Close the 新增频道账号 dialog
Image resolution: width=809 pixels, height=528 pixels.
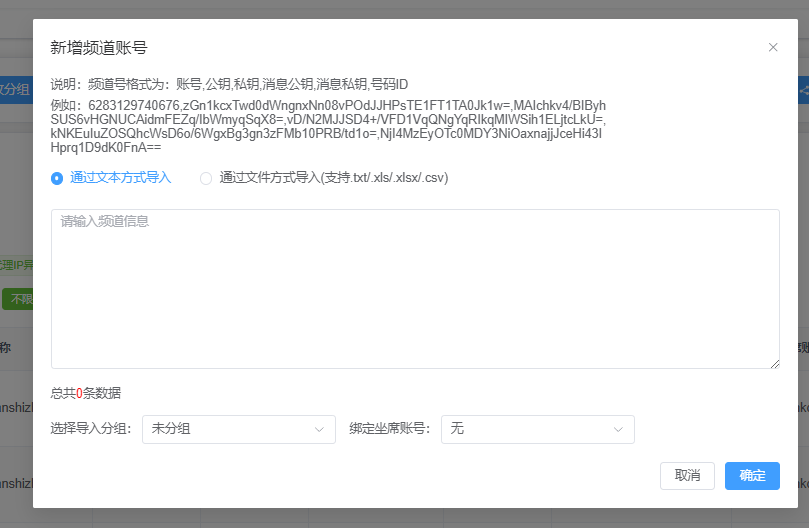[x=772, y=47]
